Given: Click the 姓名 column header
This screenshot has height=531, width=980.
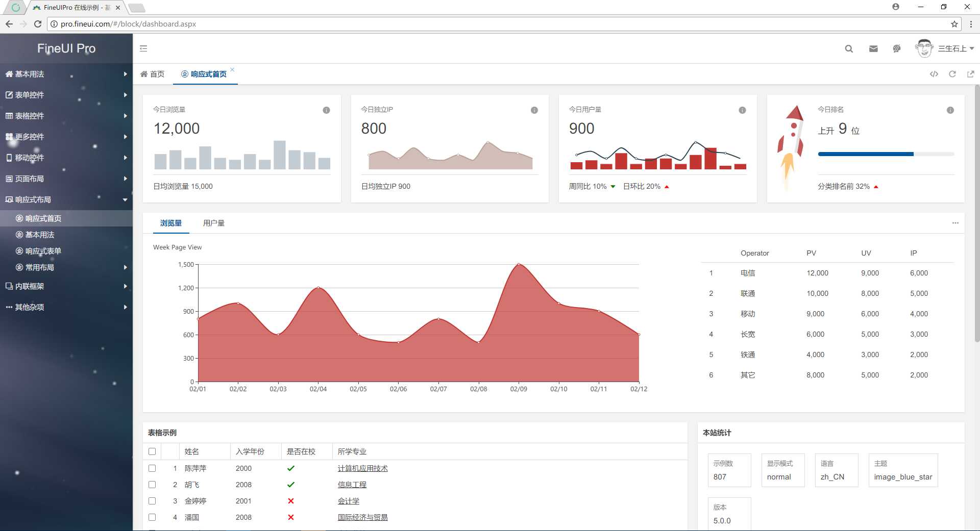Looking at the screenshot, I should (x=205, y=451).
